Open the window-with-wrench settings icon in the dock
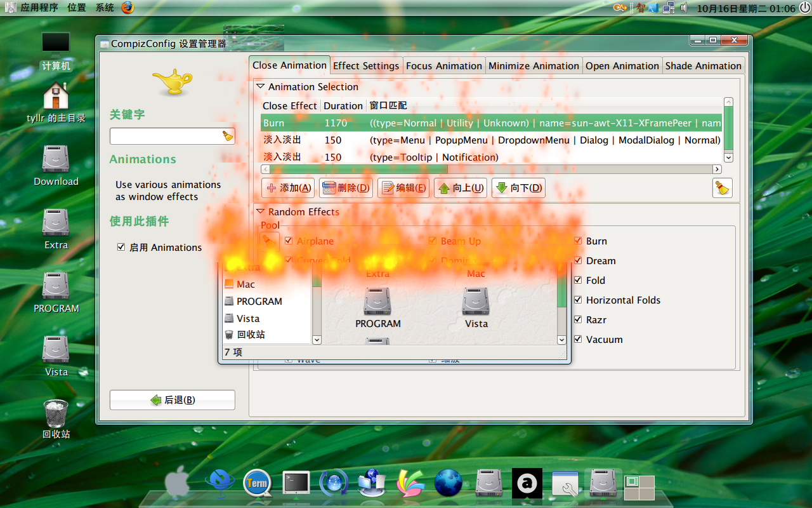Image resolution: width=812 pixels, height=508 pixels. (x=565, y=484)
